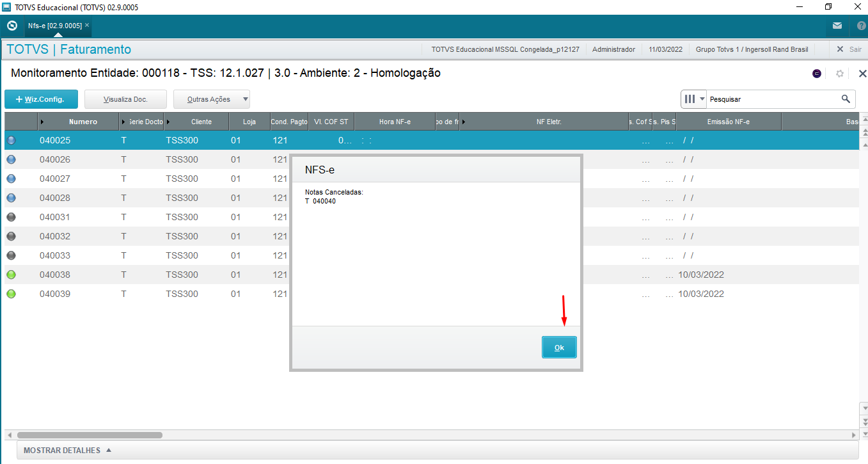The height and width of the screenshot is (464, 868).
Task: Open the Outras Ações dropdown
Action: [x=212, y=99]
